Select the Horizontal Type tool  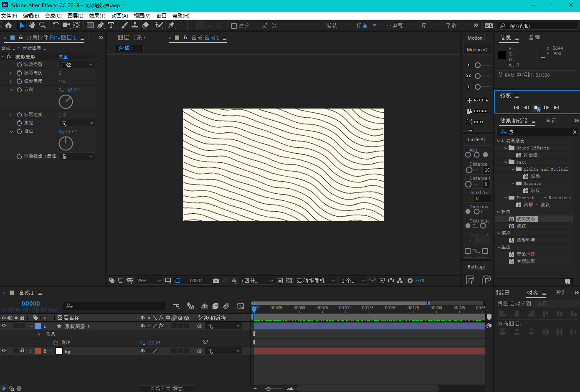pyautogui.click(x=111, y=25)
